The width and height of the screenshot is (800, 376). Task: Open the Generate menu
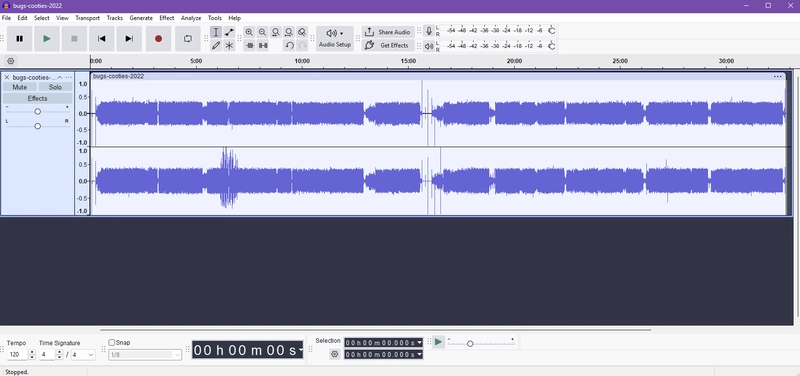coord(141,18)
